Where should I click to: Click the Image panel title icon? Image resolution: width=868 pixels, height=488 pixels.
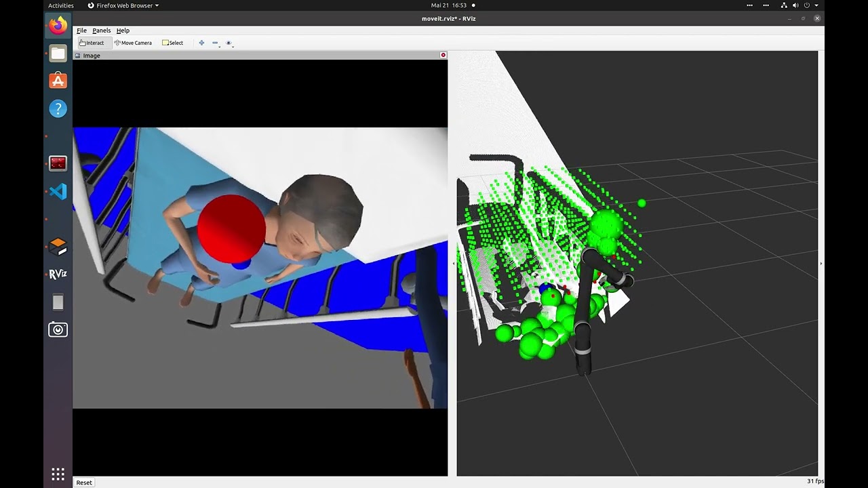(77, 56)
